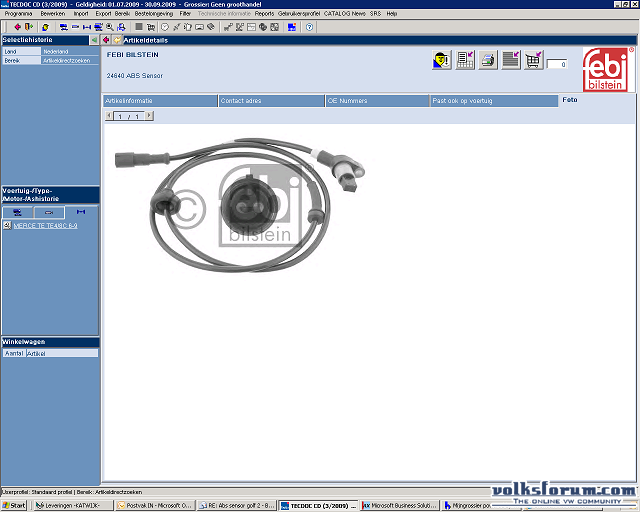This screenshot has width=640, height=512.
Task: Open the CATALOG News menu
Action: [x=345, y=13]
